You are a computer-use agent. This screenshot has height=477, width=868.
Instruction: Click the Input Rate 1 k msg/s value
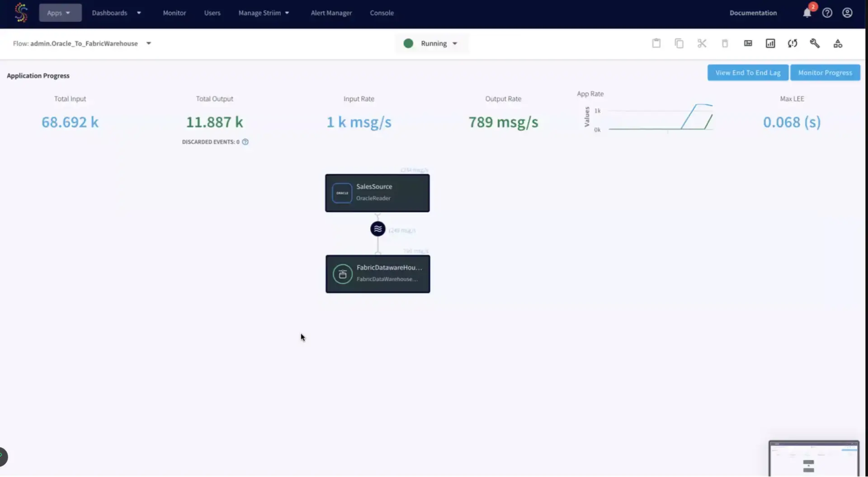tap(359, 122)
